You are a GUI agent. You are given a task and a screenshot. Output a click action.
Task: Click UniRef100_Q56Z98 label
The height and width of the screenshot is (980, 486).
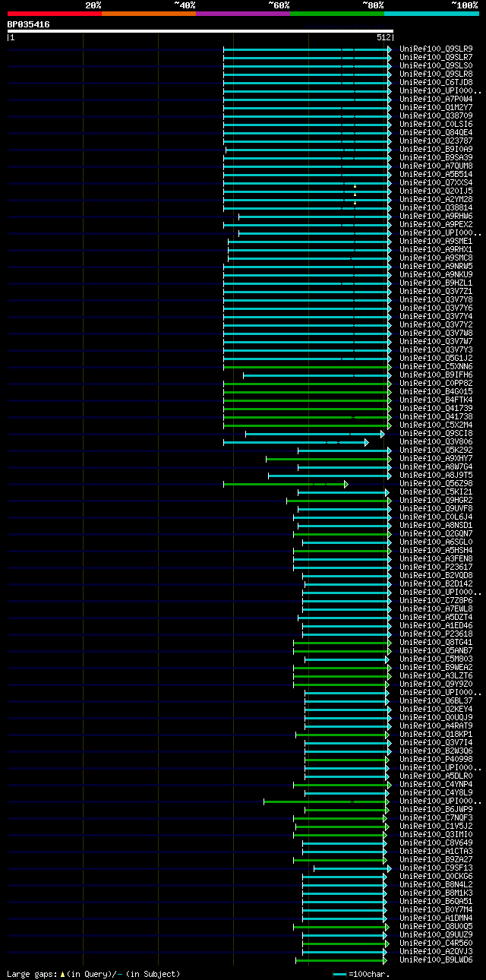point(436,483)
